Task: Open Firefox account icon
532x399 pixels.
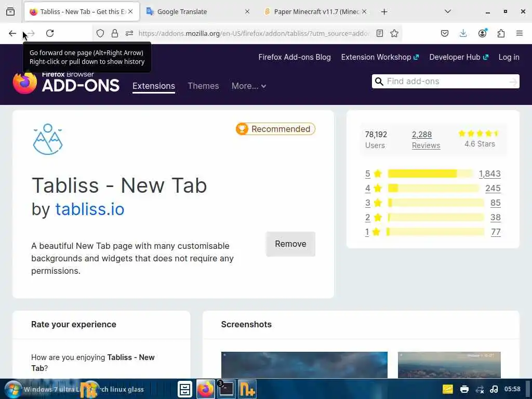Action: coord(482,33)
